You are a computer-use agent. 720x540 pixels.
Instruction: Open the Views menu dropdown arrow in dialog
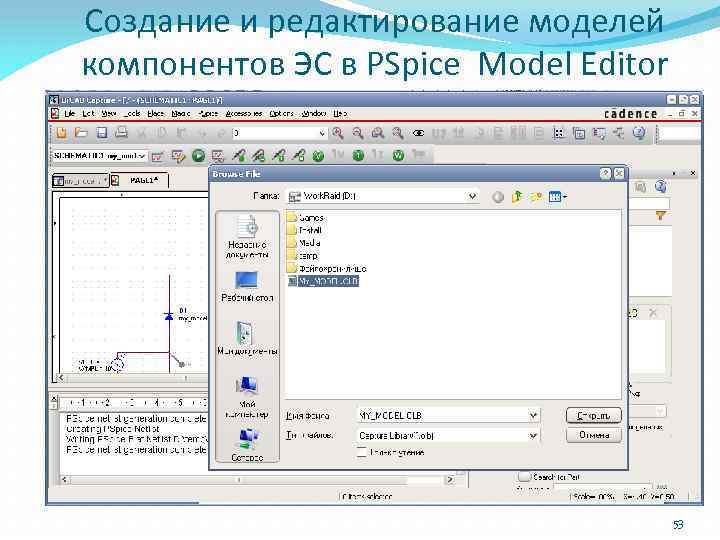pos(565,197)
